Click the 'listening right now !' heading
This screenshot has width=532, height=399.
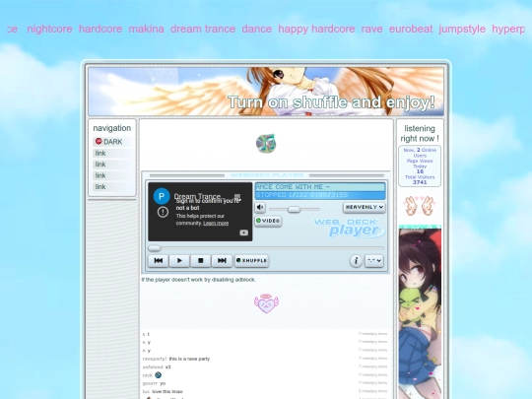click(x=420, y=133)
